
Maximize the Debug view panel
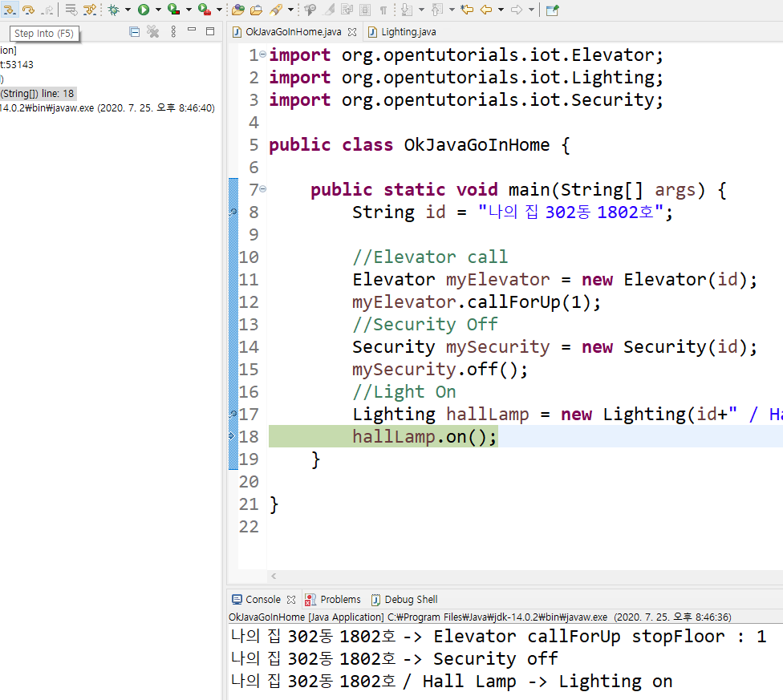pos(210,31)
